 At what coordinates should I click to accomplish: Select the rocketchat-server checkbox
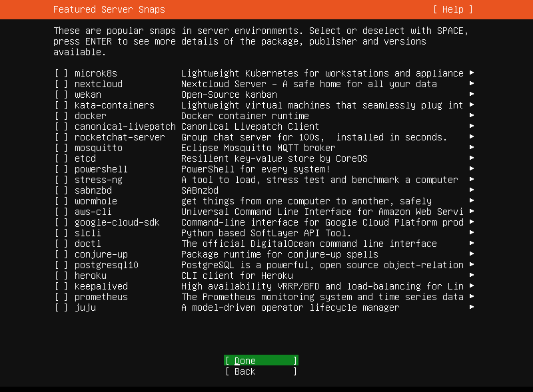point(61,137)
